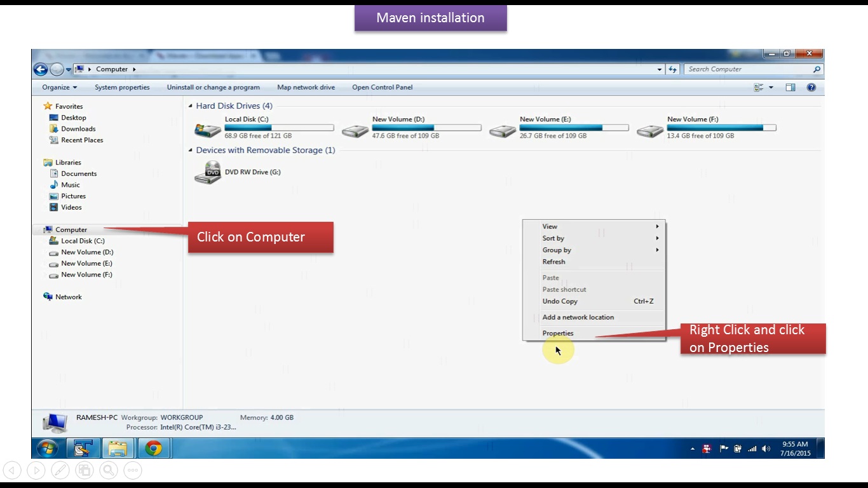868x488 pixels.
Task: Expand the arrow after Computer breadcrumb
Action: (134, 69)
